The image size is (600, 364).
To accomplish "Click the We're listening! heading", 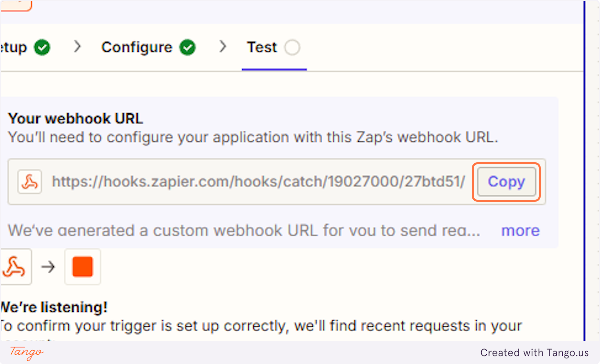I will [53, 307].
